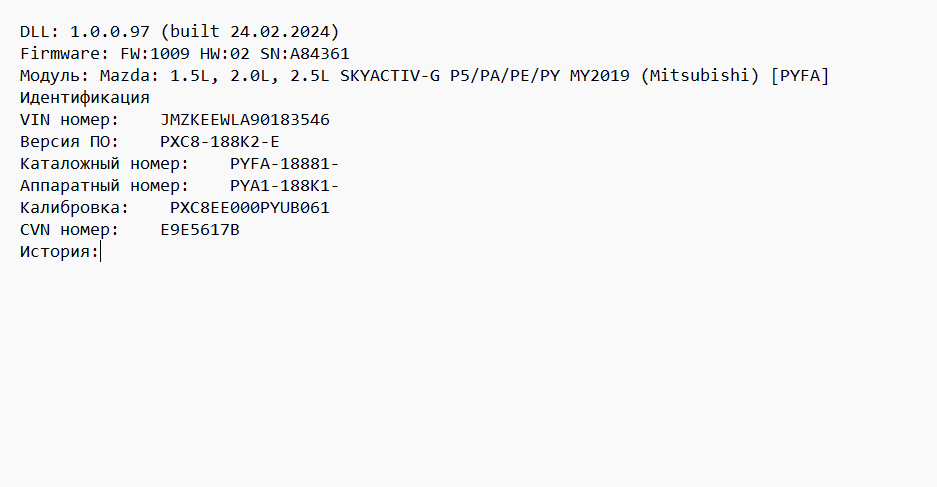Click the [PYFA] module code

pos(800,76)
